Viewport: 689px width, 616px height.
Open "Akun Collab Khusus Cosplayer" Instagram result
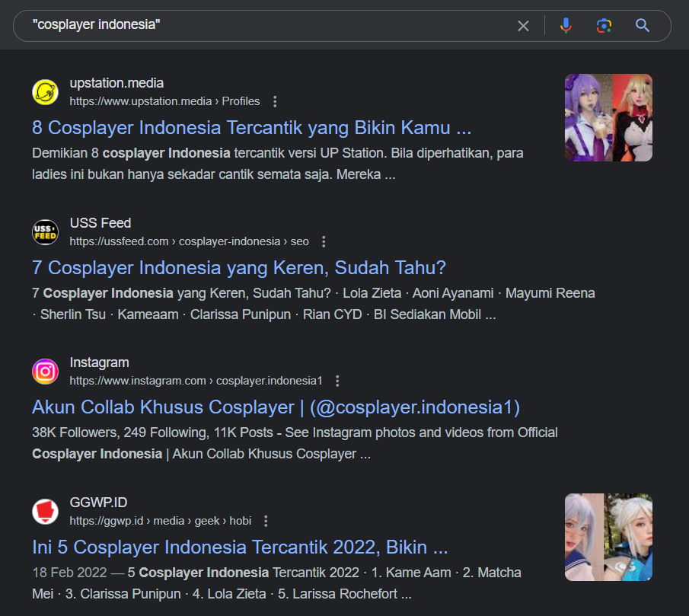[276, 407]
